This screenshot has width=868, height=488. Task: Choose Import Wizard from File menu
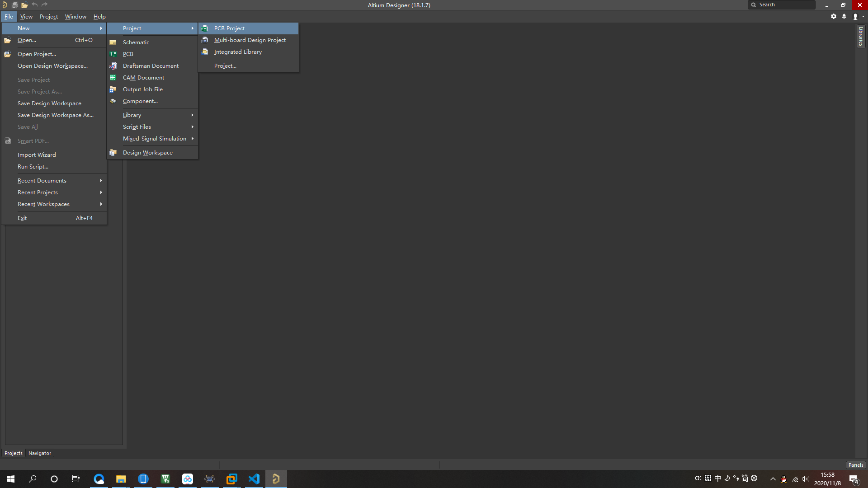54,155
